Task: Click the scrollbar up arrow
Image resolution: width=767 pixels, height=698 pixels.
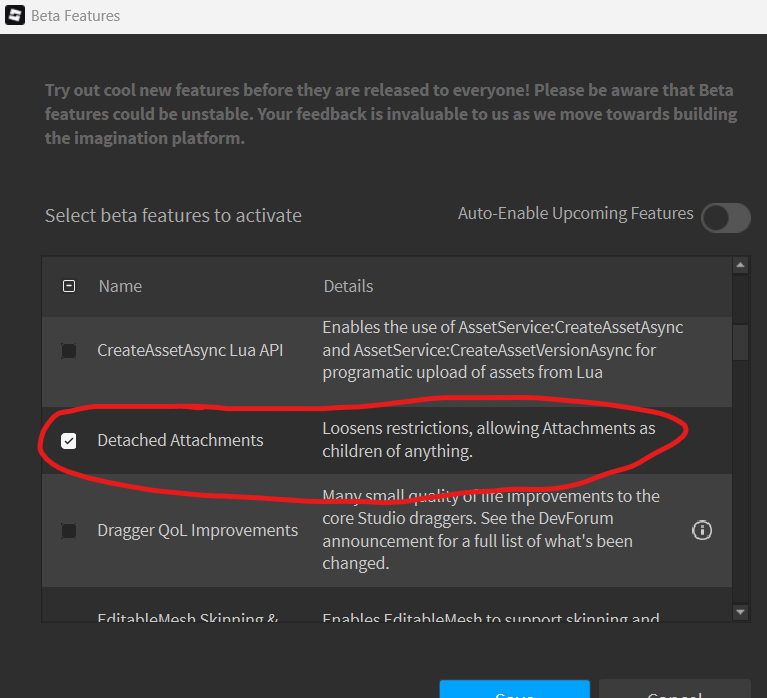Action: [x=741, y=265]
